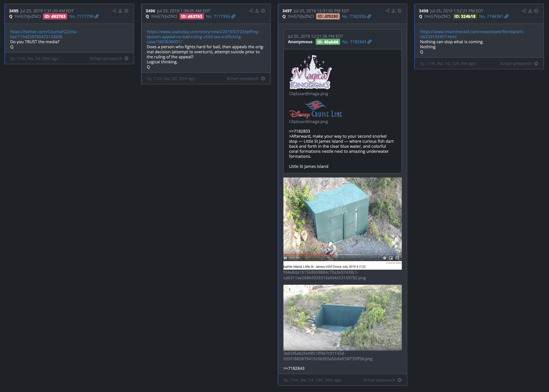The height and width of the screenshot is (392, 549).
Task: Open the miamiherald.com article link
Action: 472,34
